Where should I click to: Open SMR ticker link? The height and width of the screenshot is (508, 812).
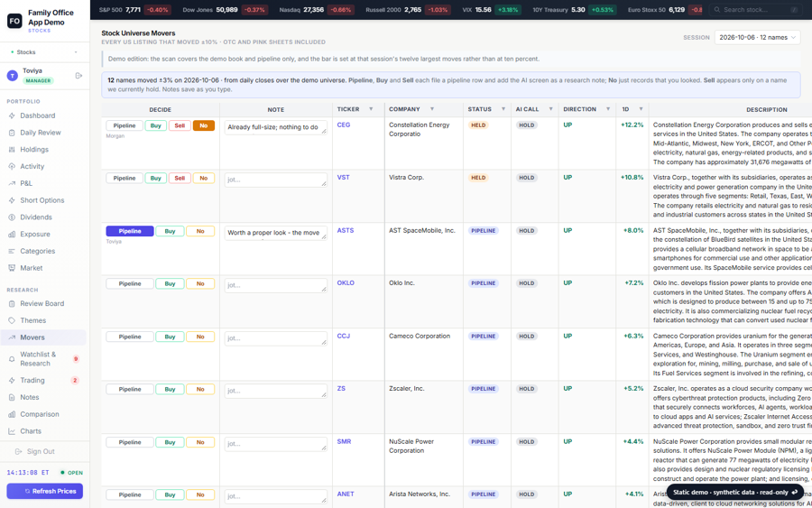pos(344,442)
